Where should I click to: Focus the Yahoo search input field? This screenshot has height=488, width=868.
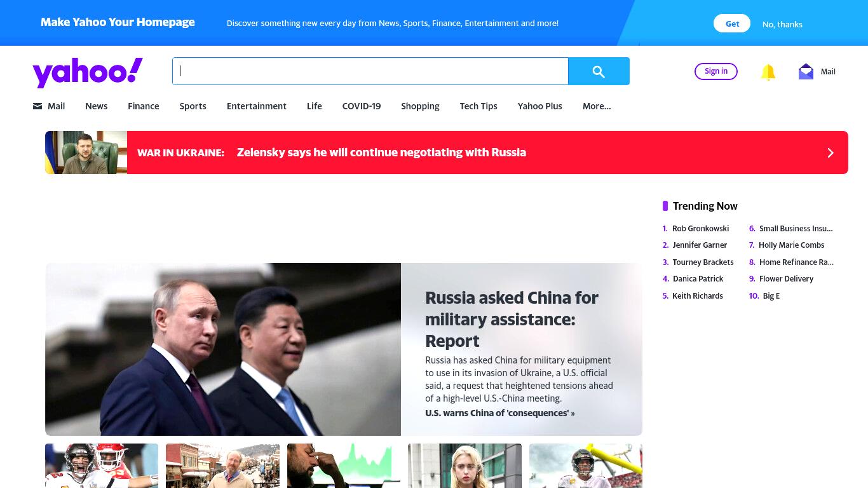370,71
